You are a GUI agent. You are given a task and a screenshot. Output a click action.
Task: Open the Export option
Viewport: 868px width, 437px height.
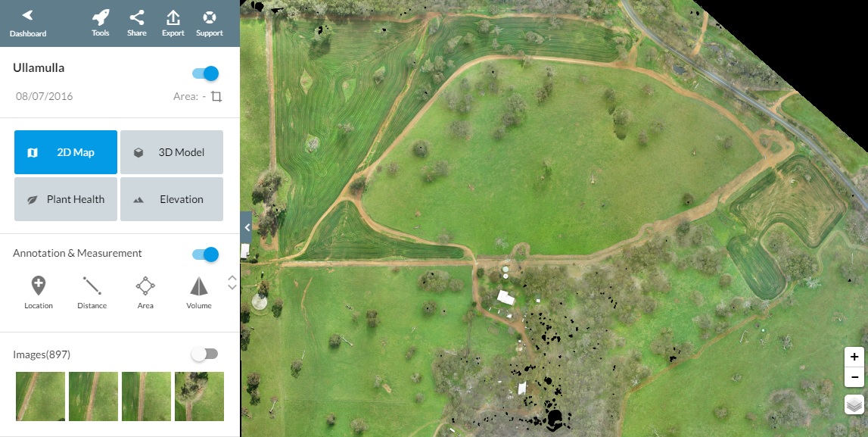point(173,23)
